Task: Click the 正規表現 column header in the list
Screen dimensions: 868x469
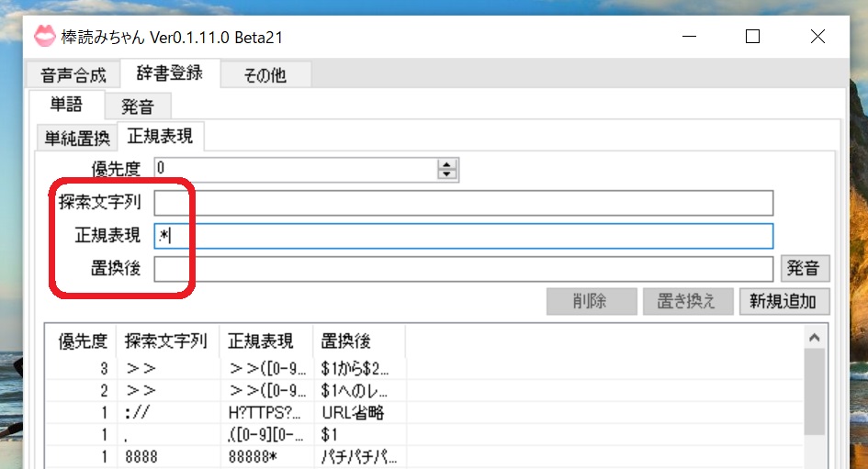Action: click(266, 341)
